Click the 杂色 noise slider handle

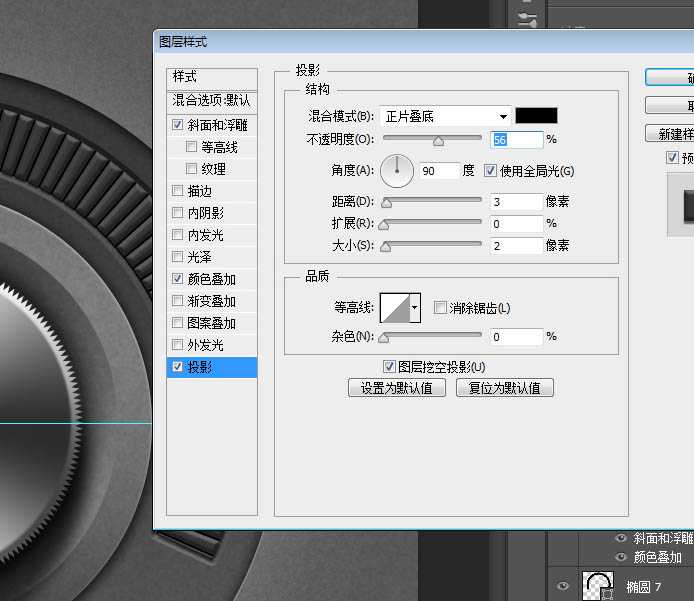[384, 338]
